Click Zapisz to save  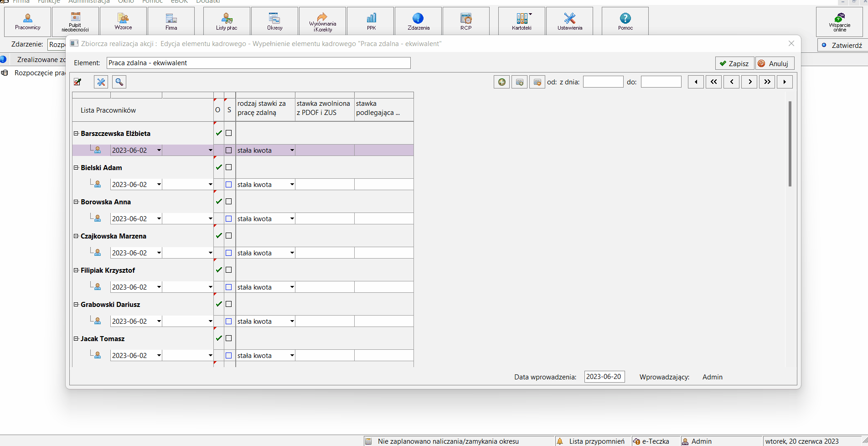tap(734, 63)
